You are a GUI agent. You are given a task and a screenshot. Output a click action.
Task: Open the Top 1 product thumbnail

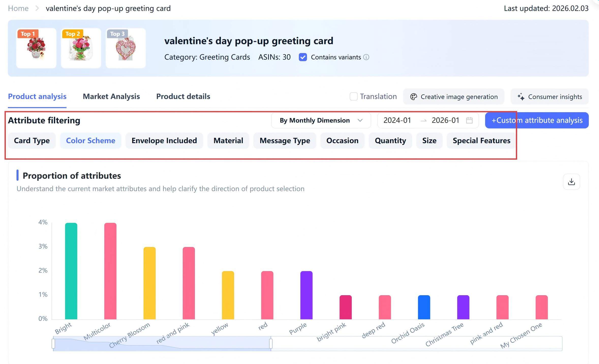click(x=36, y=48)
